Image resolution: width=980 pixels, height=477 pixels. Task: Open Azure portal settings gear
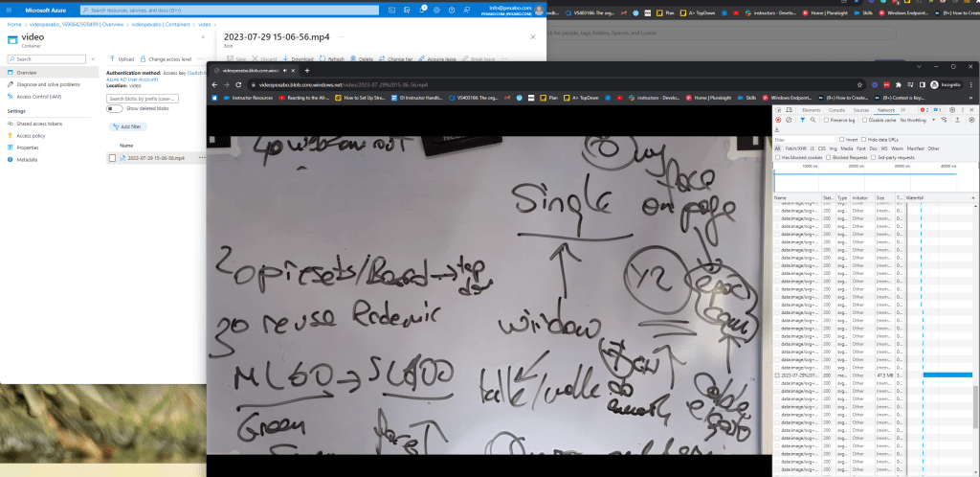436,10
